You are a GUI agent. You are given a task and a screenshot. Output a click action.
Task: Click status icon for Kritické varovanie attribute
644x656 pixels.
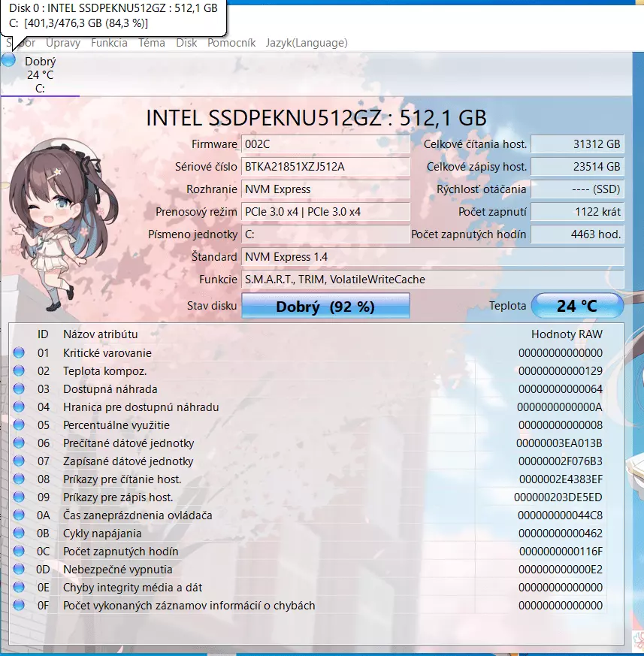point(19,352)
